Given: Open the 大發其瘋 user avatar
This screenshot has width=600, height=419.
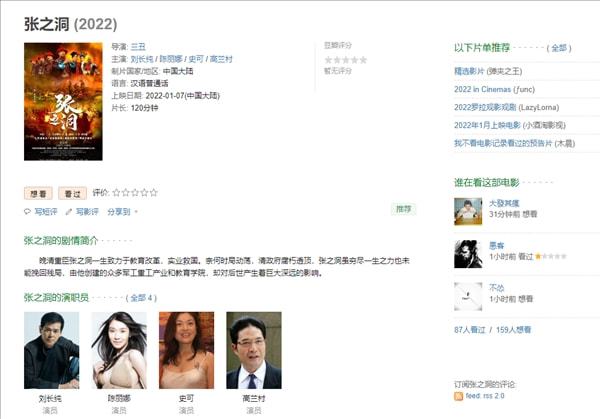Looking at the screenshot, I should pyautogui.click(x=468, y=211).
